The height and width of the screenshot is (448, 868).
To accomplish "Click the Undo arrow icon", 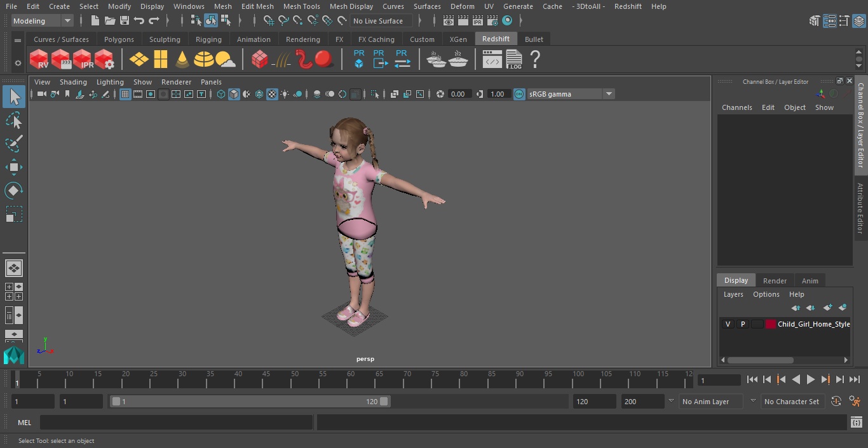I will (x=139, y=21).
